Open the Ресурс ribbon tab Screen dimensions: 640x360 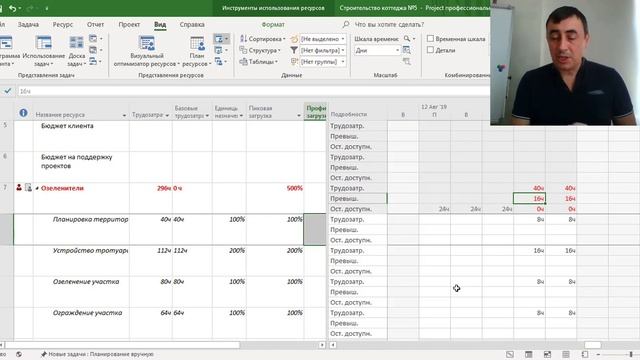(62, 24)
